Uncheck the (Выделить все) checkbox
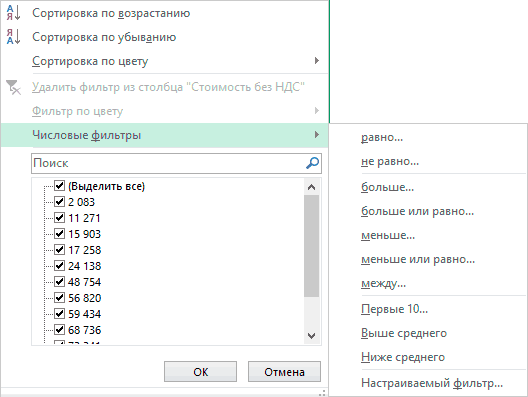528x397 pixels. (60, 186)
